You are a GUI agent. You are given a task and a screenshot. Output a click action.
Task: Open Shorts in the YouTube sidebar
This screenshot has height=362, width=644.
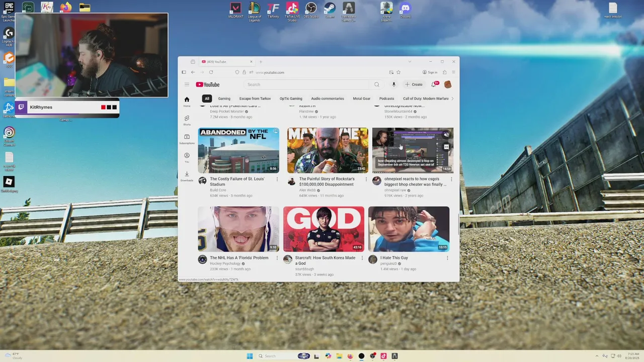click(187, 120)
